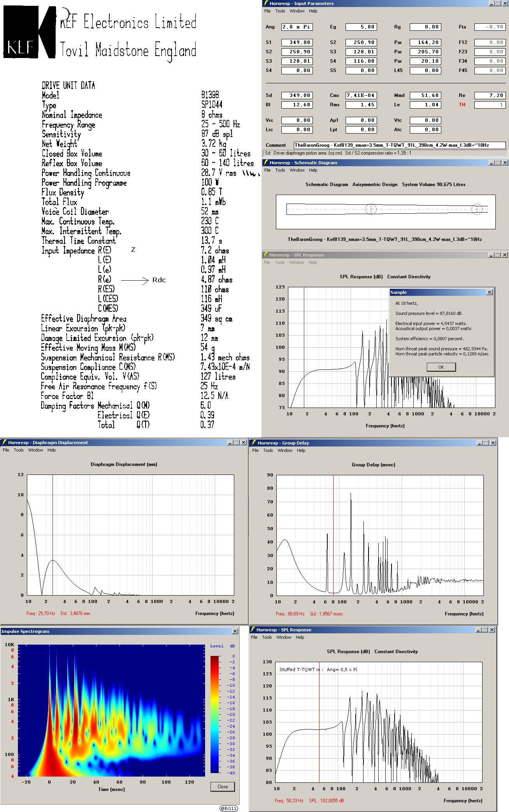Click OK in the Sample dialog
Screen dimensions: 509x812
pos(441,367)
